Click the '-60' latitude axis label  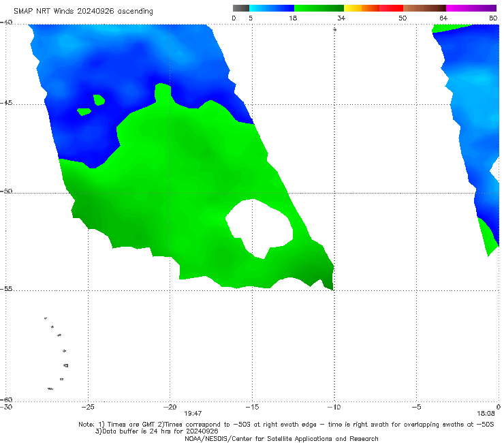coord(6,399)
